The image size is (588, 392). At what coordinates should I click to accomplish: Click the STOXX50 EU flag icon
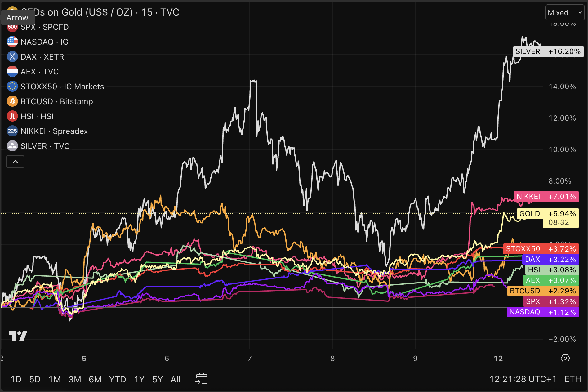12,87
